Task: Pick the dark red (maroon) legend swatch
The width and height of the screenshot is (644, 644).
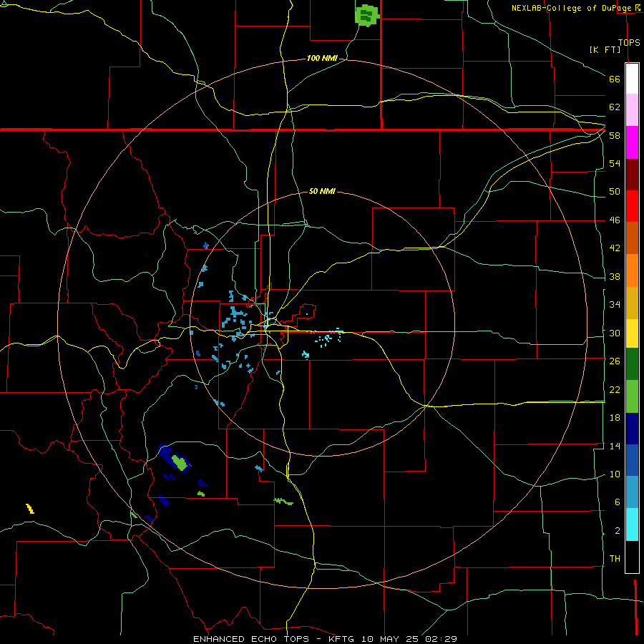Action: [x=632, y=175]
